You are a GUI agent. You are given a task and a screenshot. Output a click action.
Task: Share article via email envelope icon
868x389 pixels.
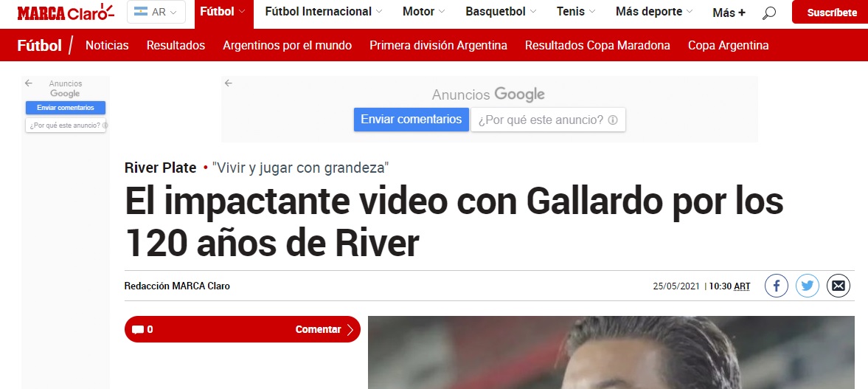click(838, 286)
